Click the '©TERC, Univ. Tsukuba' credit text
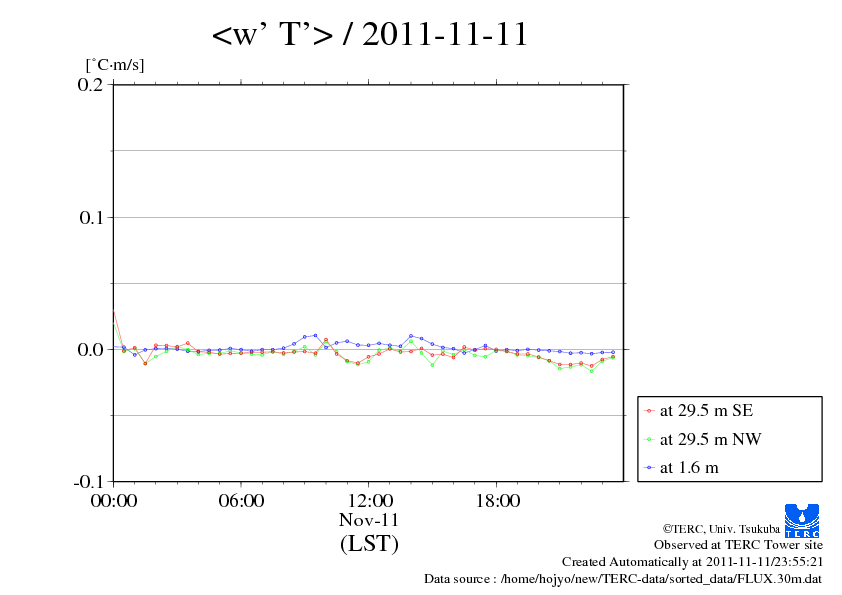This screenshot has width=842, height=595. click(721, 529)
